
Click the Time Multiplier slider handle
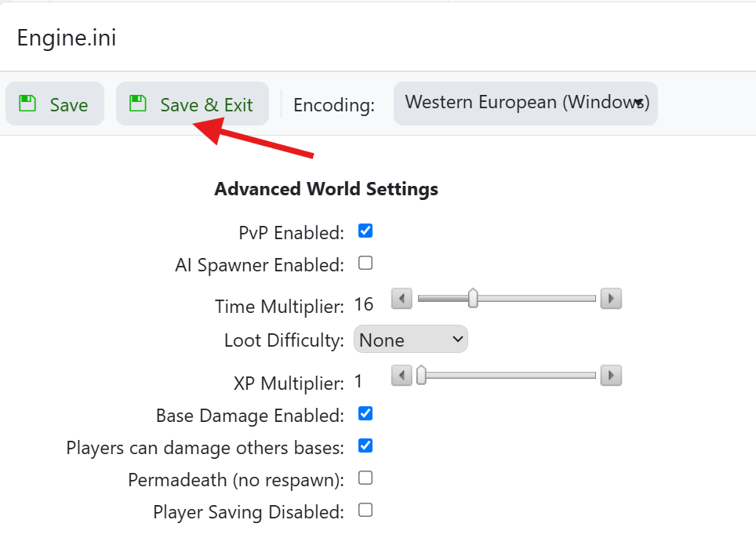point(473,299)
